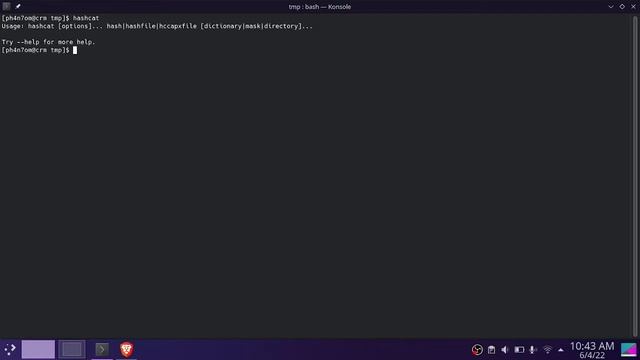Close the Konsole window
The image size is (640, 360).
(633, 7)
